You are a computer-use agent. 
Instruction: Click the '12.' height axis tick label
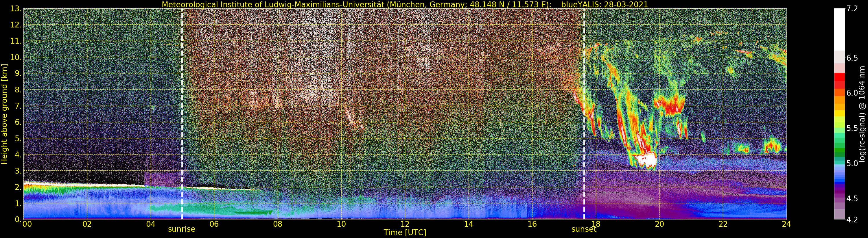16,25
